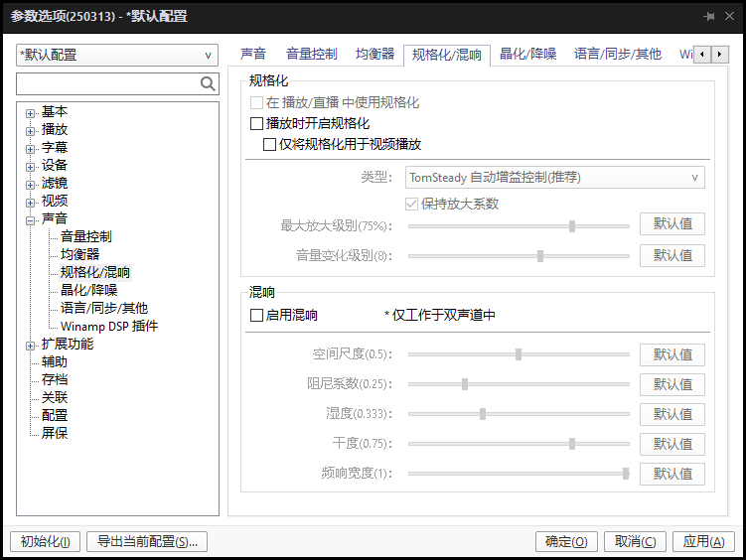Select 均衡器 in the tree
This screenshot has width=746, height=560.
click(79, 254)
